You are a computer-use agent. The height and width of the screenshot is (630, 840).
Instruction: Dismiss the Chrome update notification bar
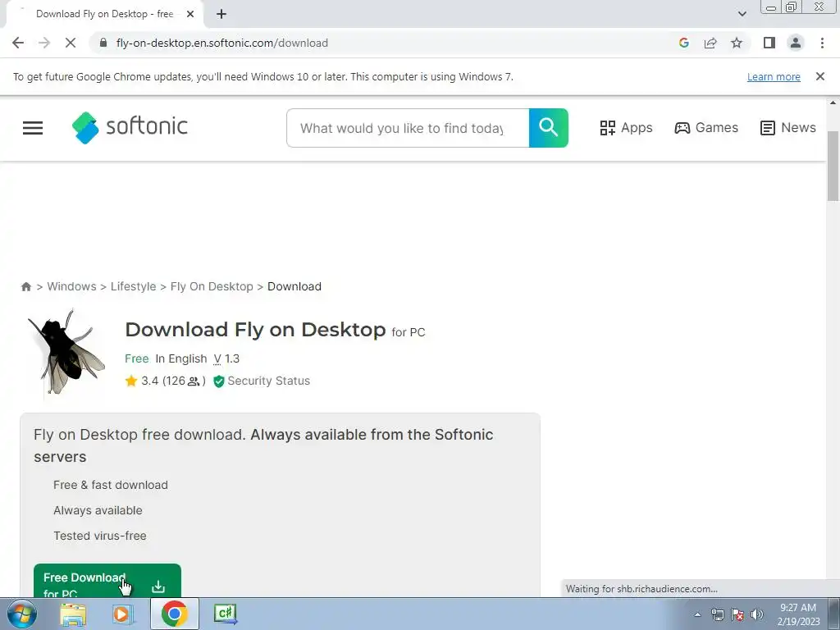click(x=819, y=76)
